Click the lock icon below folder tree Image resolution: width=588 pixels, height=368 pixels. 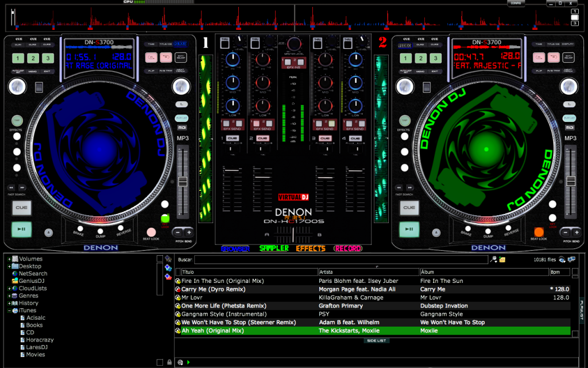(x=169, y=362)
